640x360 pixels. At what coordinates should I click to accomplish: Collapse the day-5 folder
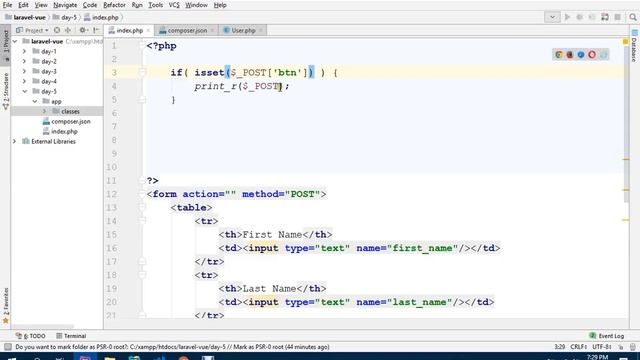point(24,91)
